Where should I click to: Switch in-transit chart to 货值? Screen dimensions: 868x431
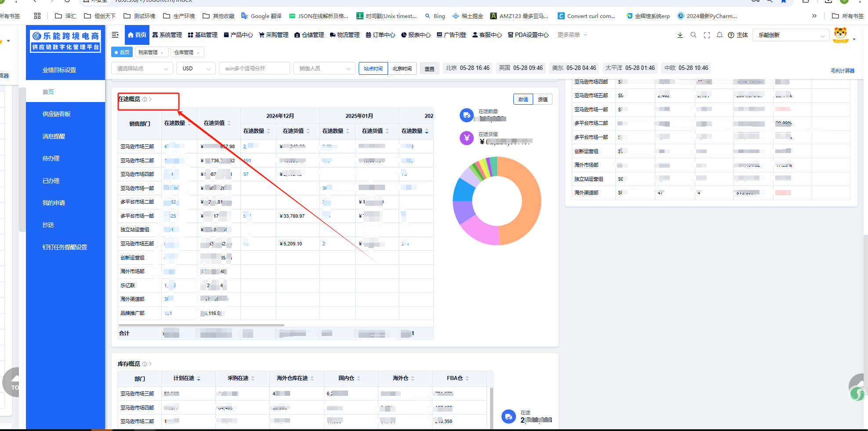[x=543, y=99]
